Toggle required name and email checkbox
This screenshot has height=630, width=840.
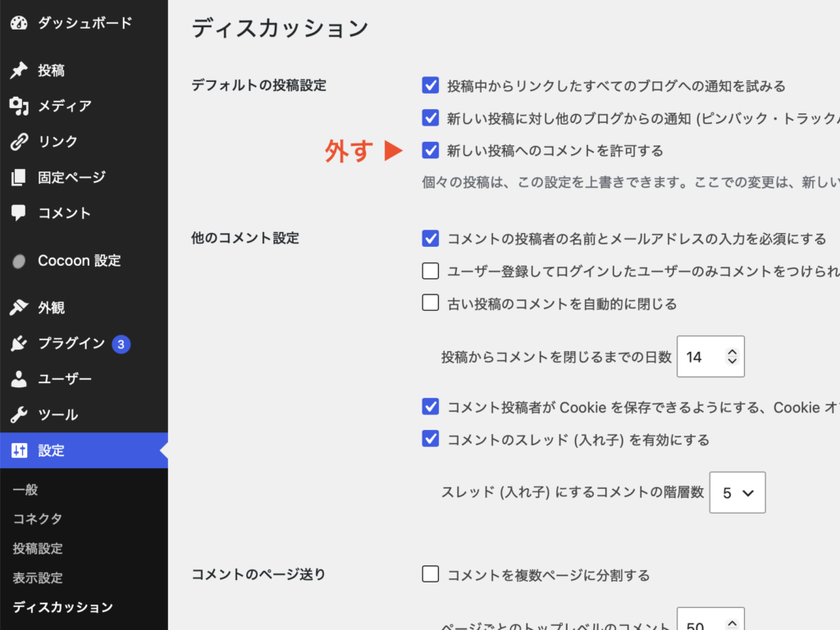[x=430, y=239]
